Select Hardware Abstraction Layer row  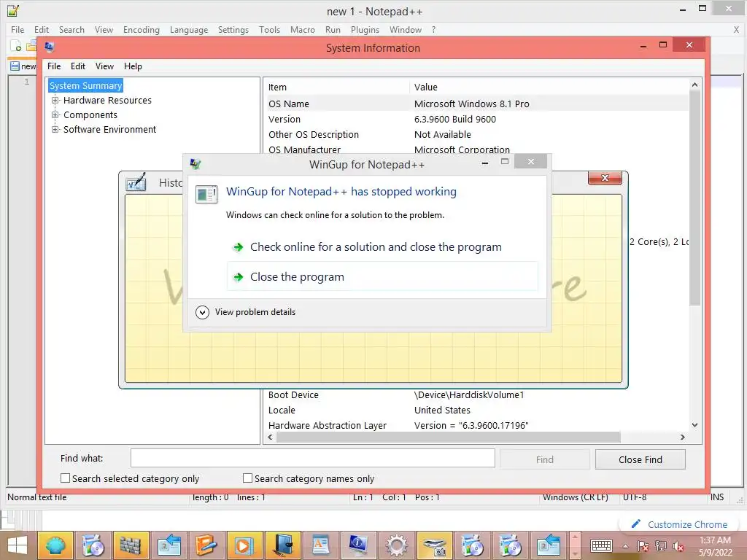click(476, 425)
